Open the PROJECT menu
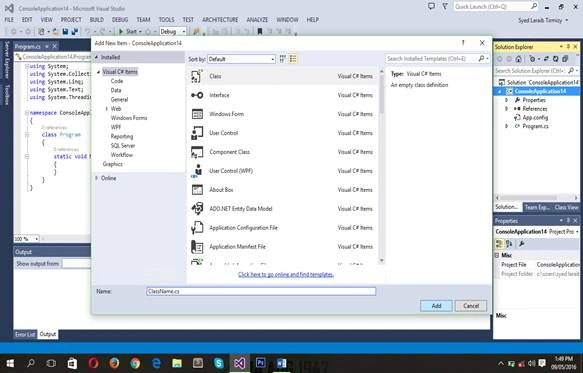This screenshot has height=373, width=583. coord(71,20)
